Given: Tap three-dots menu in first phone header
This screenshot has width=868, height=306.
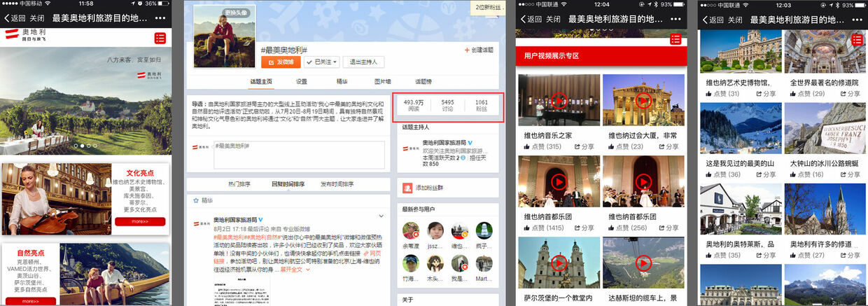Looking at the screenshot, I should [161, 18].
